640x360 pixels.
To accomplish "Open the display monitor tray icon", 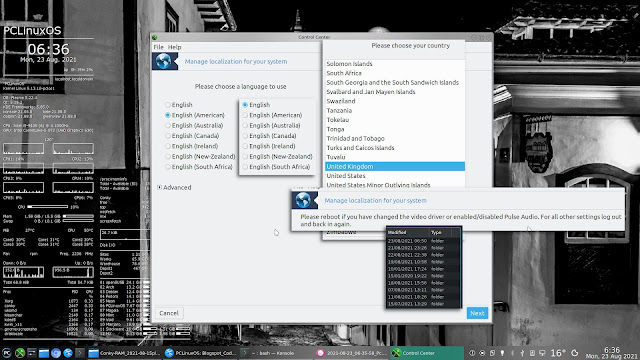I will (542, 353).
